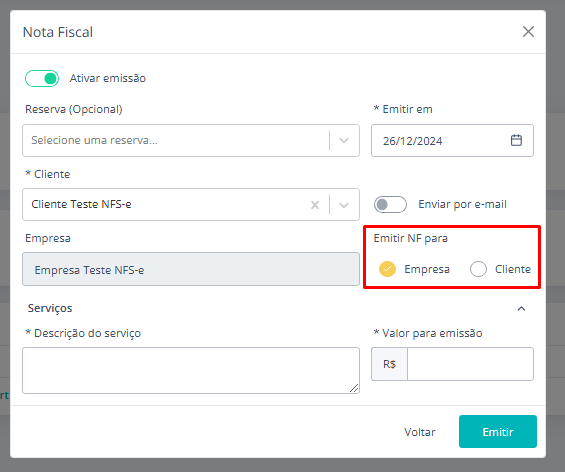The image size is (565, 472).
Task: Click the R$ currency prefix
Action: click(390, 364)
